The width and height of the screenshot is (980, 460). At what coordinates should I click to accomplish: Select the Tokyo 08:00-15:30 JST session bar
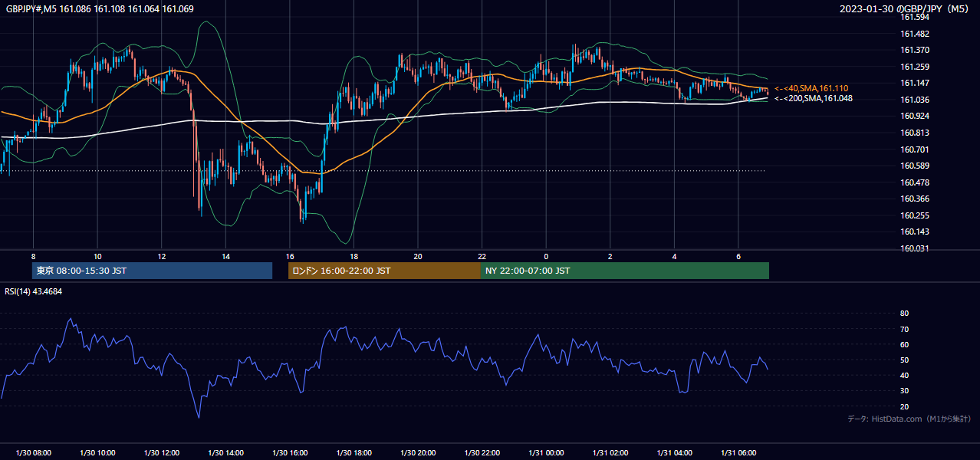point(152,271)
